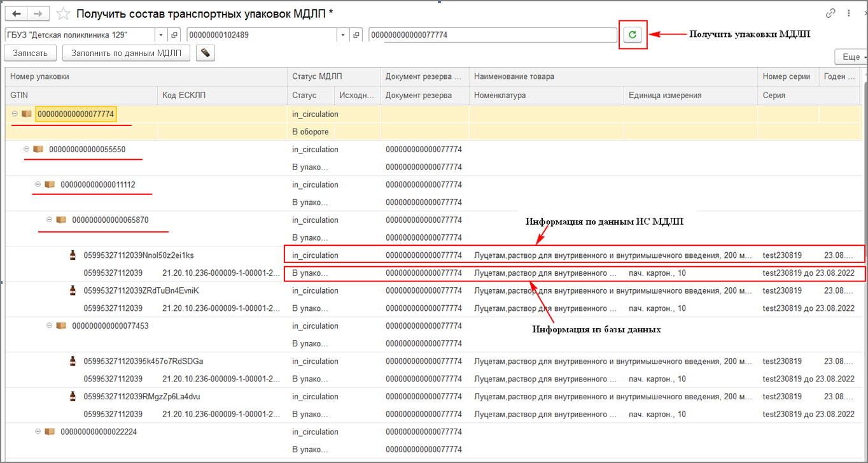Click the package number input field 000000000000077774
The width and height of the screenshot is (868, 463).
point(493,35)
